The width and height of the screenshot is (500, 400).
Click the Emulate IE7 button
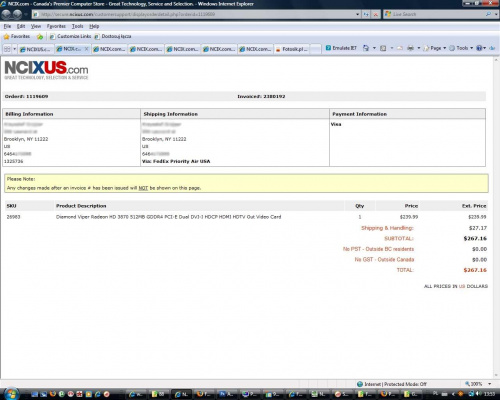pyautogui.click(x=341, y=48)
